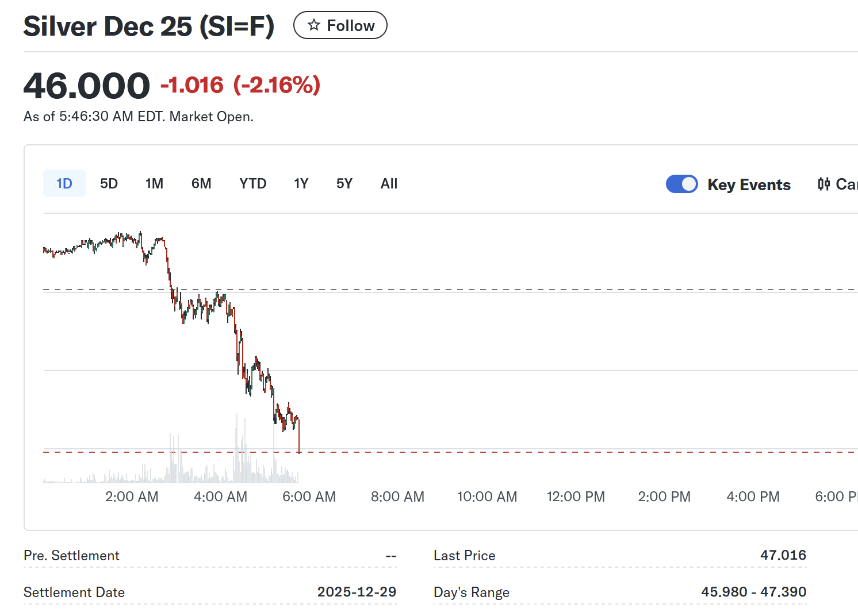Viewport: 858px width, 616px height.
Task: View the 1Y chart range
Action: click(x=301, y=184)
